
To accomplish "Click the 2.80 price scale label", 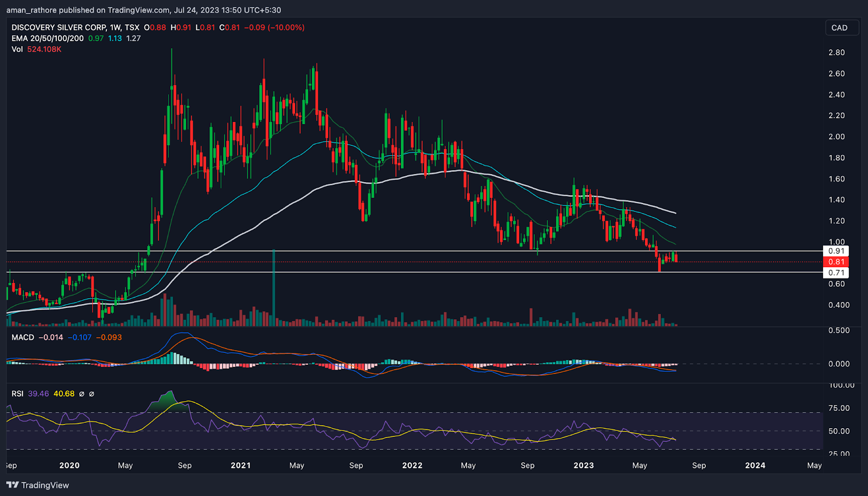I will [837, 53].
